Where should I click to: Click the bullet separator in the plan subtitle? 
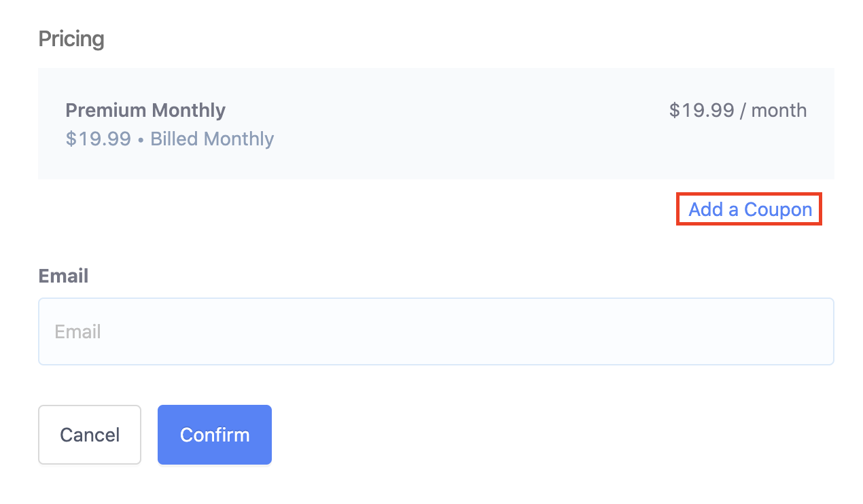point(141,139)
